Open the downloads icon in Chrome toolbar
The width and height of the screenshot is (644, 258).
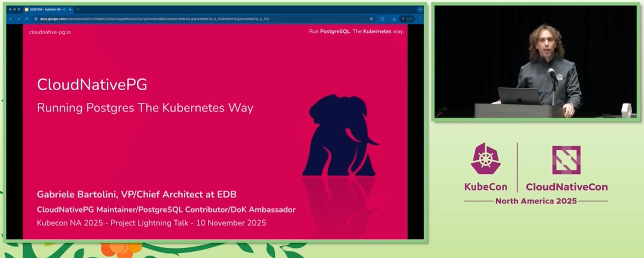point(394,19)
